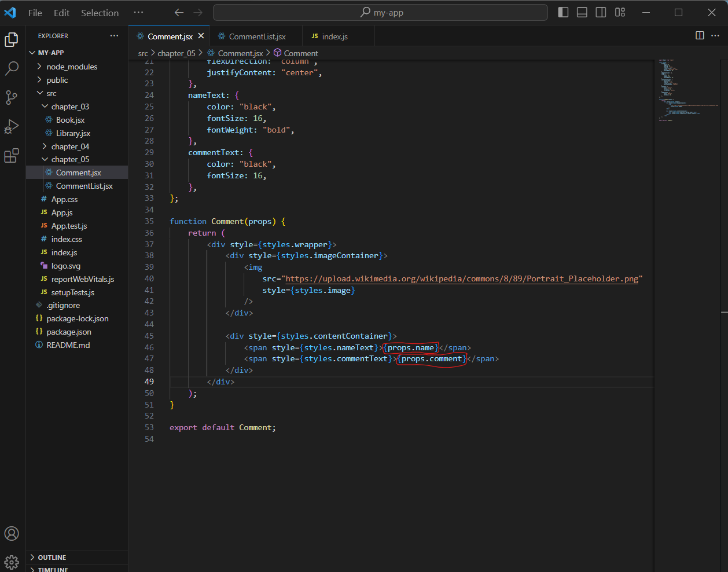Image resolution: width=728 pixels, height=572 pixels.
Task: Click the Customize Layout icon
Action: [x=620, y=13]
